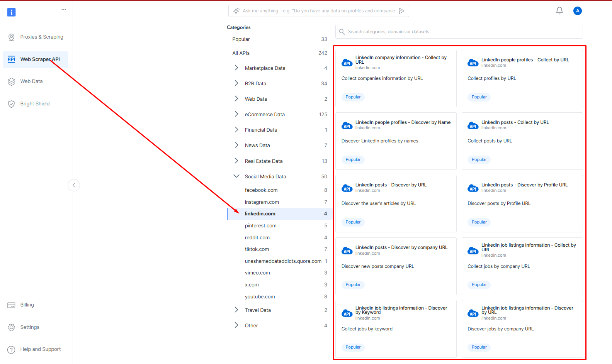Expand the News Data category
The height and width of the screenshot is (364, 612).
(x=236, y=145)
